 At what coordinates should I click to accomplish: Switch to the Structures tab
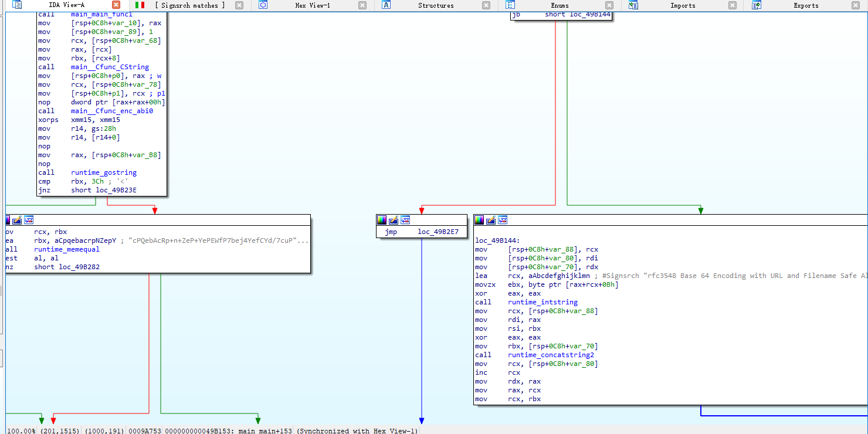[435, 5]
